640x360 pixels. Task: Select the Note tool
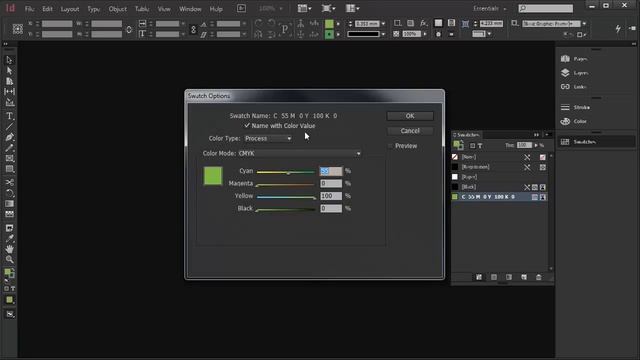coord(9,228)
